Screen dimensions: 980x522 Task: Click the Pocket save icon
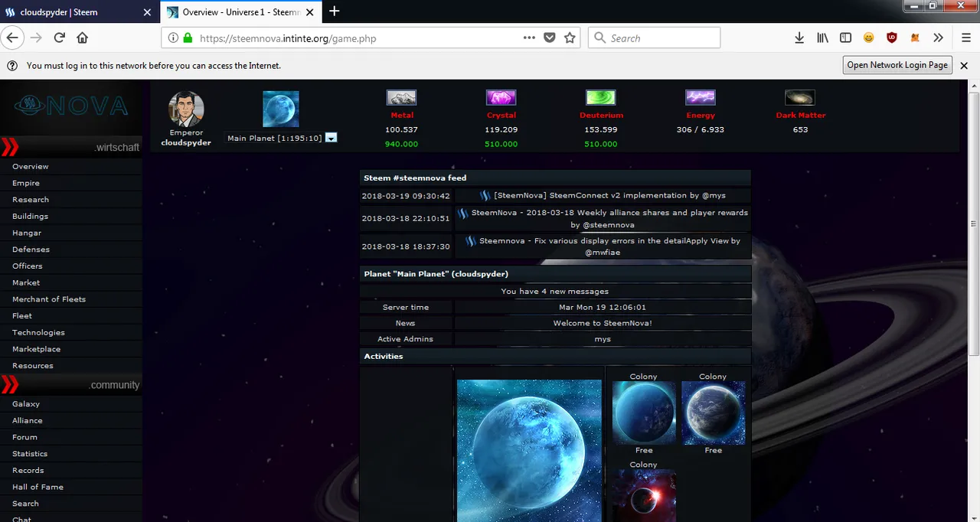550,38
